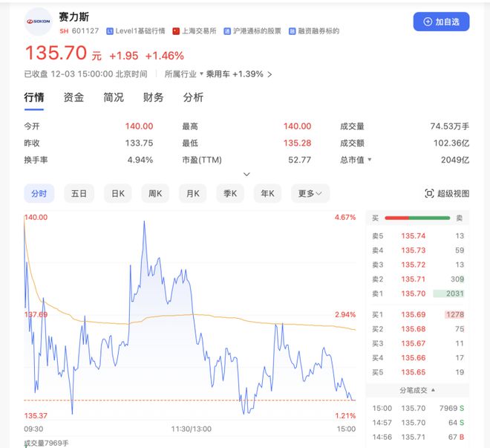Viewport: 490px width, 448px height.
Task: Select the 日K chart period
Action: point(118,193)
